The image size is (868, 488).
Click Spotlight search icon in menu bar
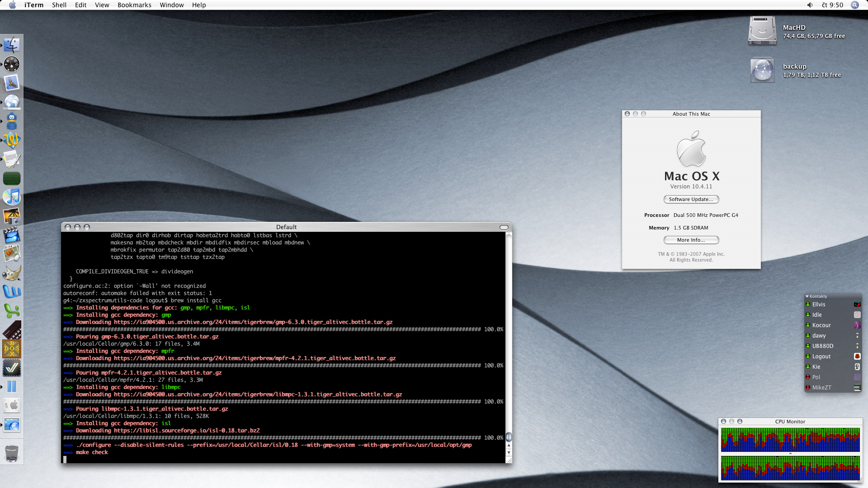click(x=854, y=5)
